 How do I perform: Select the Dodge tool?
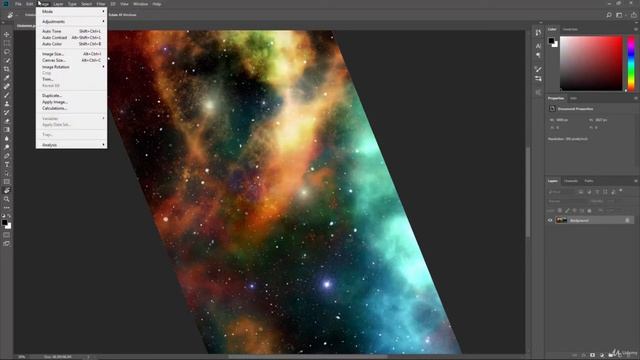click(7, 147)
